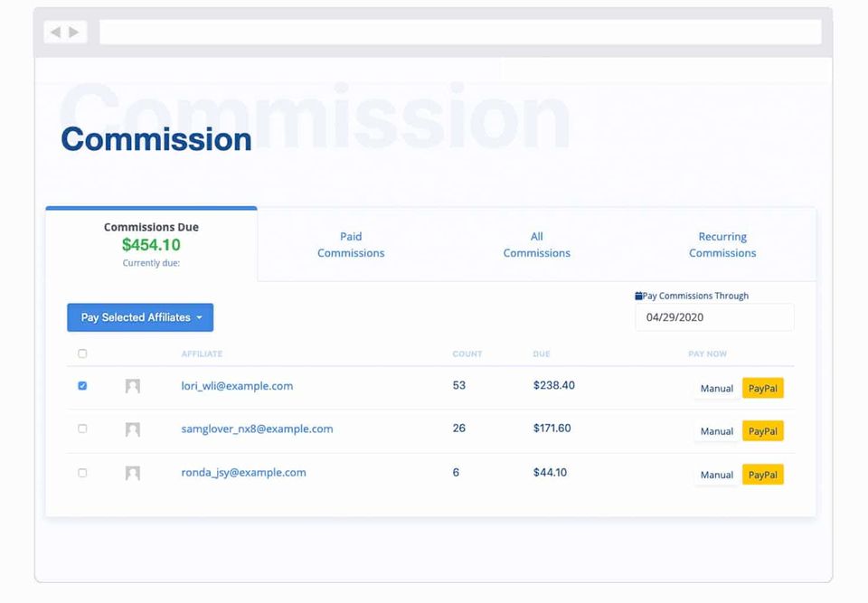Click the $44.10 due amount

(x=550, y=472)
